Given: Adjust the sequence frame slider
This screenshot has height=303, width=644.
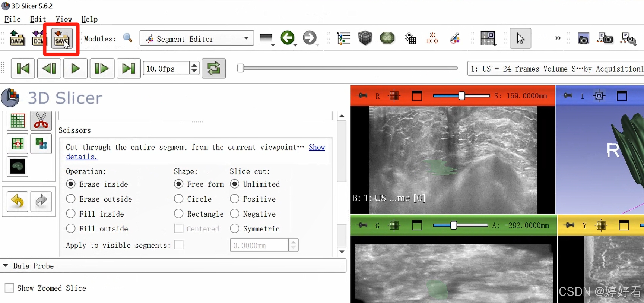Looking at the screenshot, I should [348, 68].
